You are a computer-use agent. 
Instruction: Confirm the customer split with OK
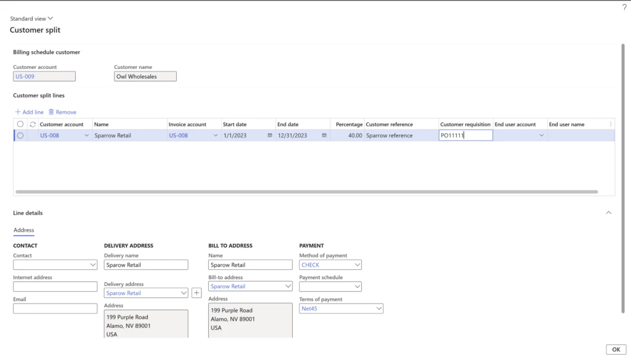click(616, 349)
